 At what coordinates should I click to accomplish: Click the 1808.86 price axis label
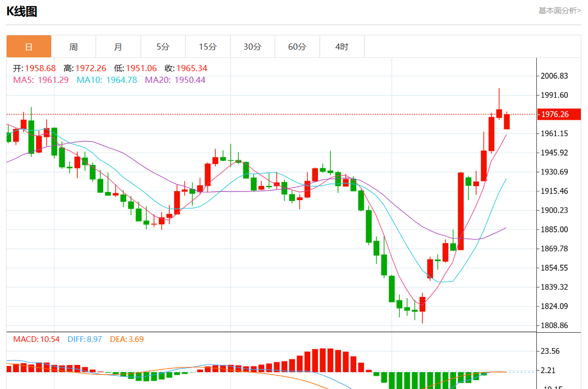[554, 325]
